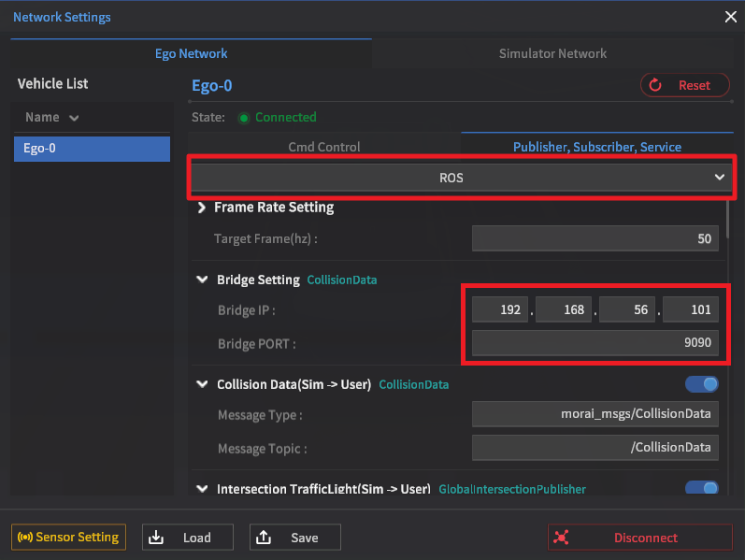
Task: Click the green Connected state indicator
Action: click(244, 118)
